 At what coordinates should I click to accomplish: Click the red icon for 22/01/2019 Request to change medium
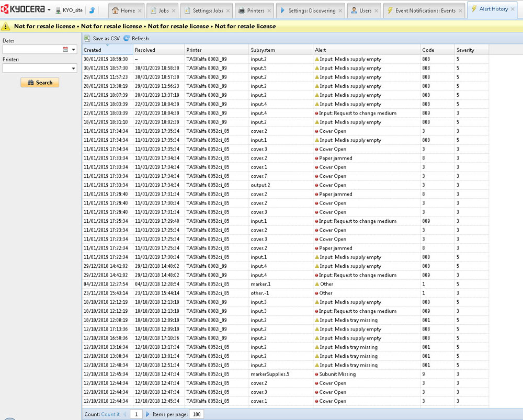click(316, 113)
